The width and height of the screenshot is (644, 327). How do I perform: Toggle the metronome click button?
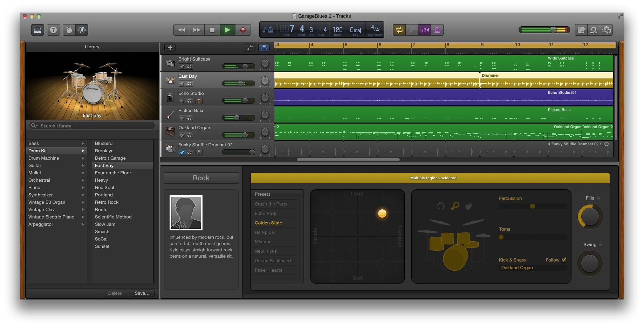[437, 30]
